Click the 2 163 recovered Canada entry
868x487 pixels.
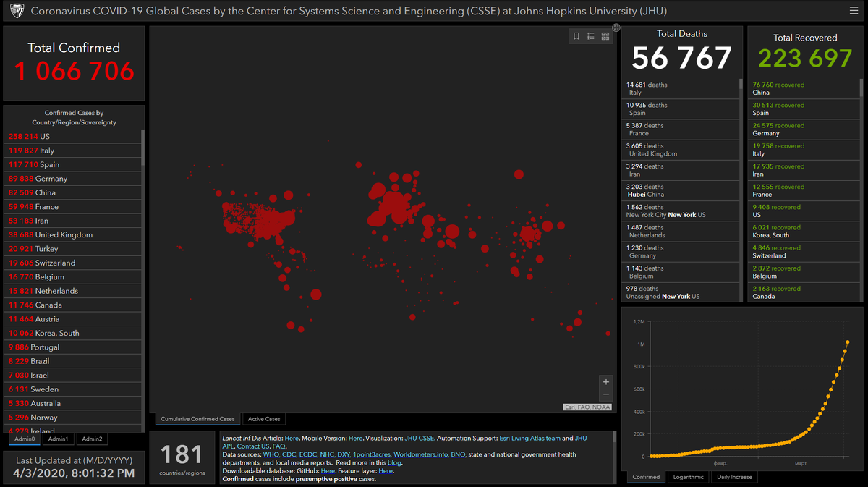(x=805, y=292)
